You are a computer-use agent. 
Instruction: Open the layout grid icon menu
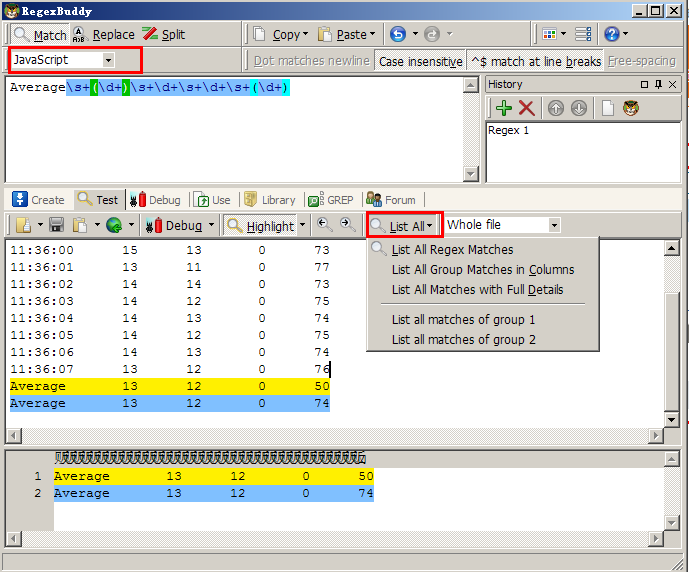click(x=554, y=34)
